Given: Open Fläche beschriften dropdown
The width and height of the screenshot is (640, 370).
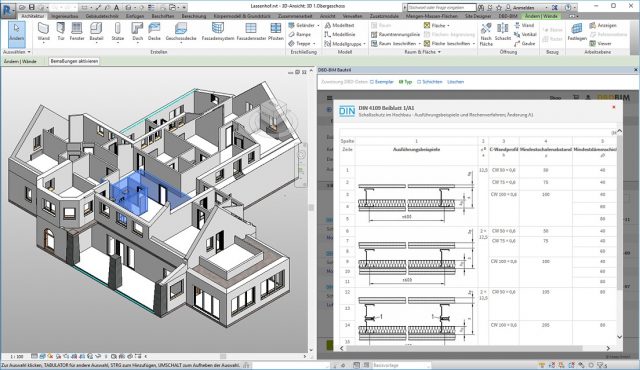Looking at the screenshot, I should (473, 43).
